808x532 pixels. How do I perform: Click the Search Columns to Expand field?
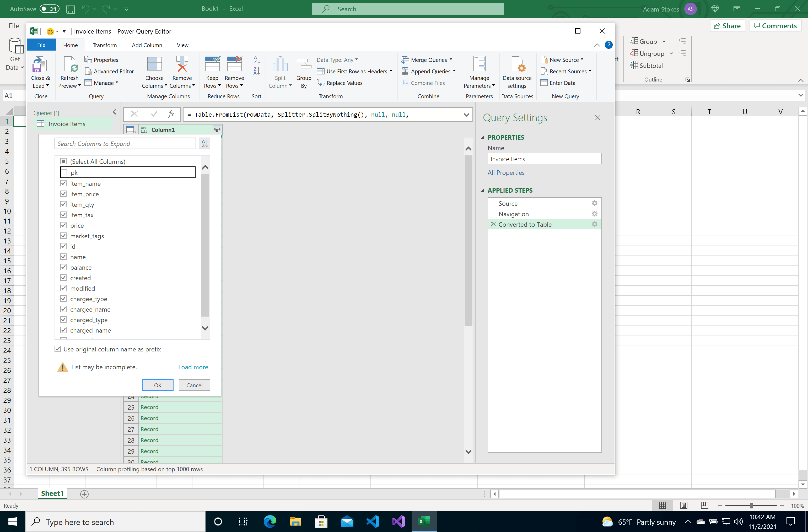click(125, 143)
